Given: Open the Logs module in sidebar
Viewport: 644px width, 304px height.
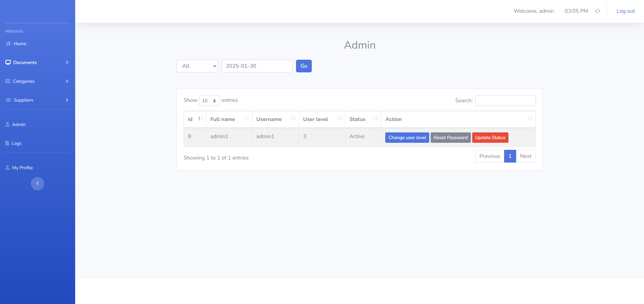Looking at the screenshot, I should 16,143.
